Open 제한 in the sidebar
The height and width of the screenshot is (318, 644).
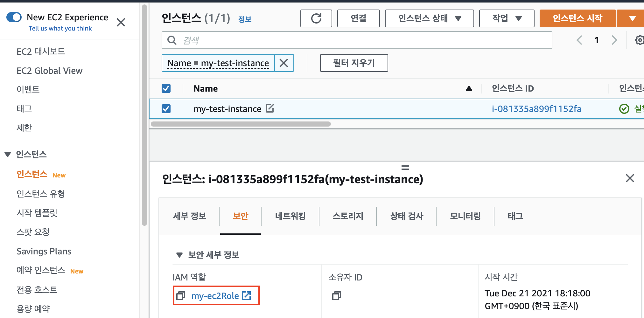click(x=24, y=128)
